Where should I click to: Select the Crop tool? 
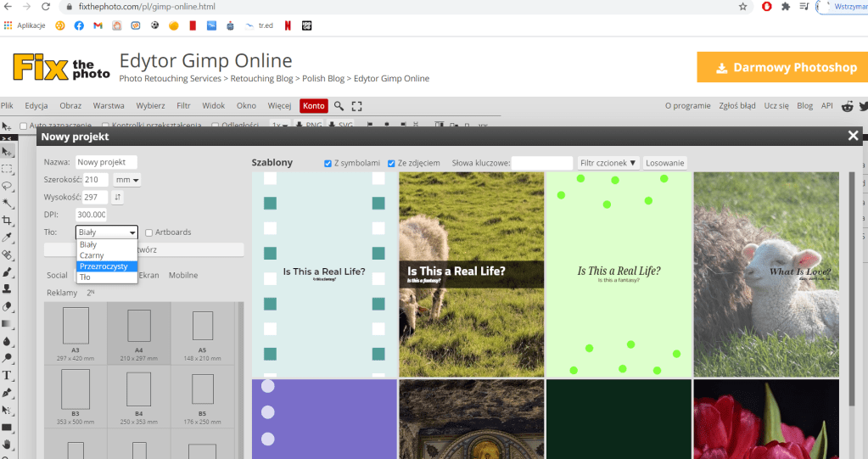coord(7,221)
